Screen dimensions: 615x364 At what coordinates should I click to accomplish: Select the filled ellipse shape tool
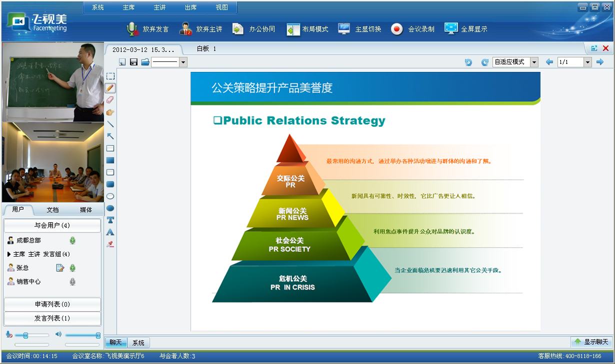click(x=110, y=208)
